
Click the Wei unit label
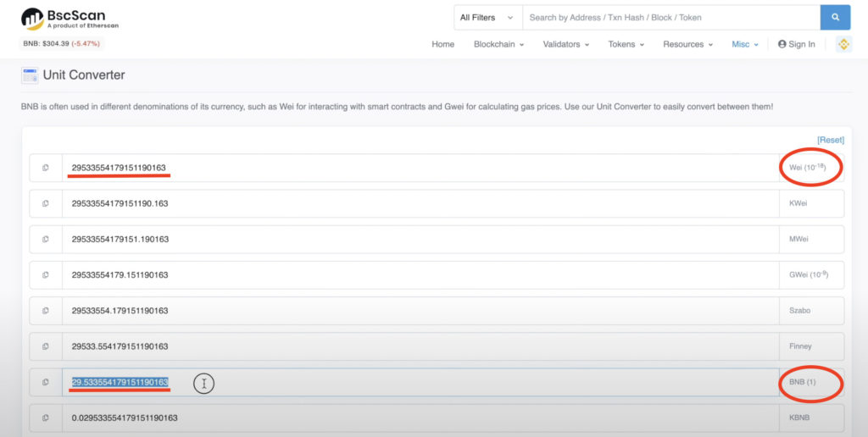(807, 167)
